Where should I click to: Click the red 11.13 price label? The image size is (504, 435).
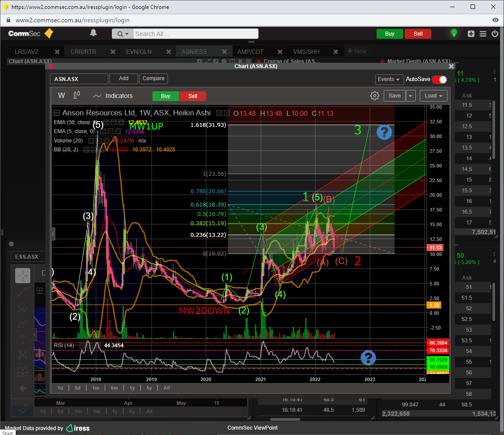pyautogui.click(x=434, y=248)
